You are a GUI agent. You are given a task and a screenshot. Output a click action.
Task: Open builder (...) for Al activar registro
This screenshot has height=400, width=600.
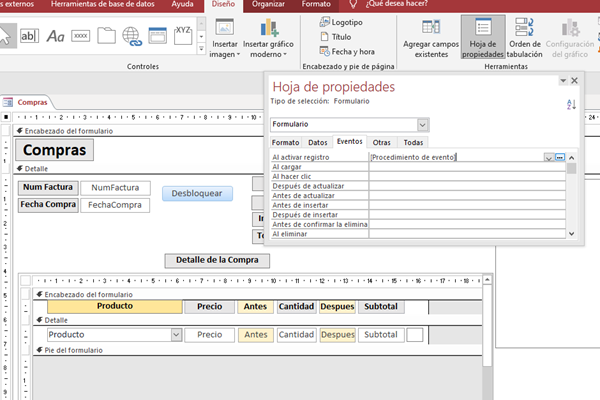click(561, 157)
